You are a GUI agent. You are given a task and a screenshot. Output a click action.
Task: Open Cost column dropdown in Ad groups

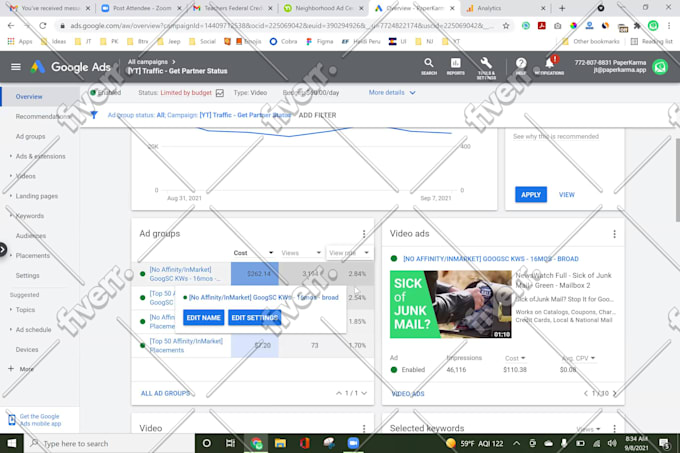254,253
